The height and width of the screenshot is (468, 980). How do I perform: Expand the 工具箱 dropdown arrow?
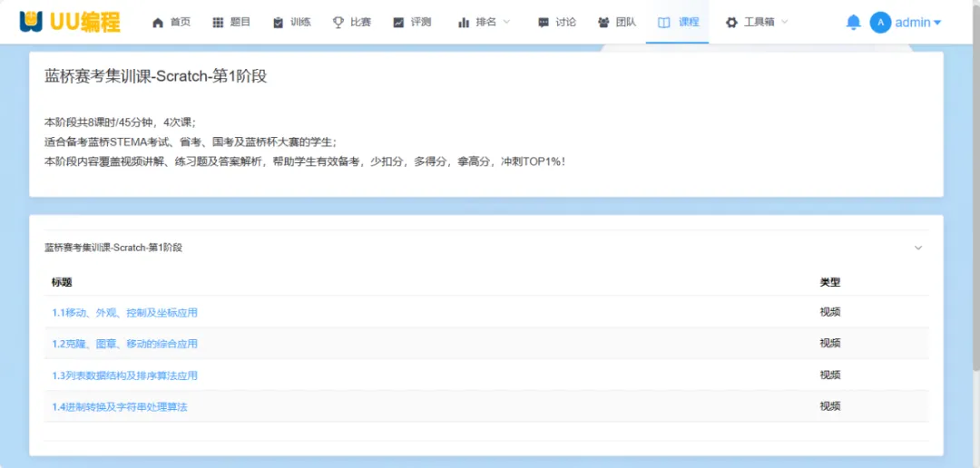tap(784, 22)
